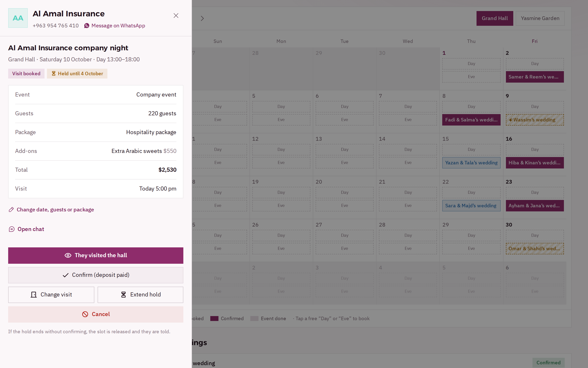This screenshot has width=588, height=368.
Task: Open Message on WhatsApp link
Action: point(115,26)
